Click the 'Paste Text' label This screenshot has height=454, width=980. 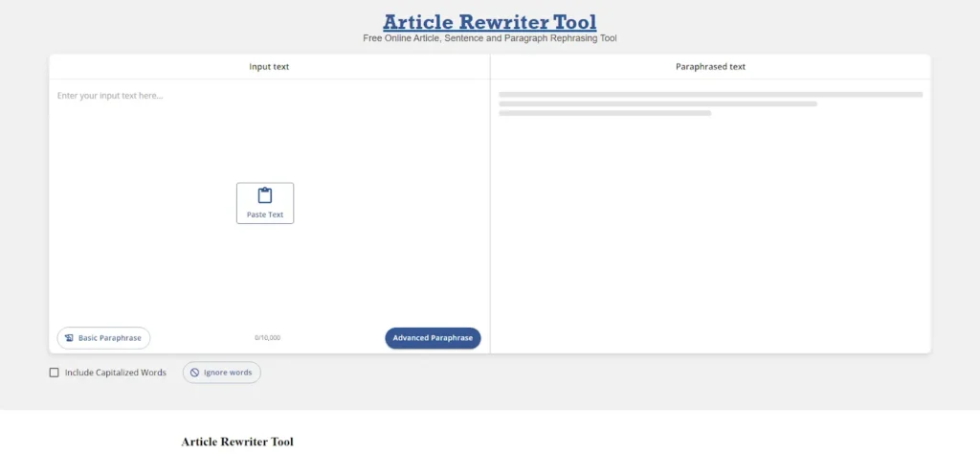point(265,215)
